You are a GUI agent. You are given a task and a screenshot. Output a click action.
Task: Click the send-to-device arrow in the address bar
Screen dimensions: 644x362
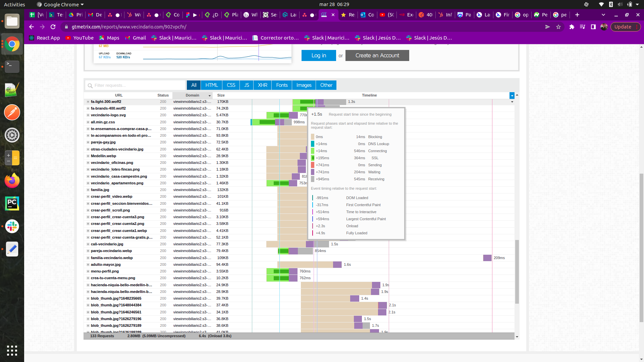[x=547, y=27]
